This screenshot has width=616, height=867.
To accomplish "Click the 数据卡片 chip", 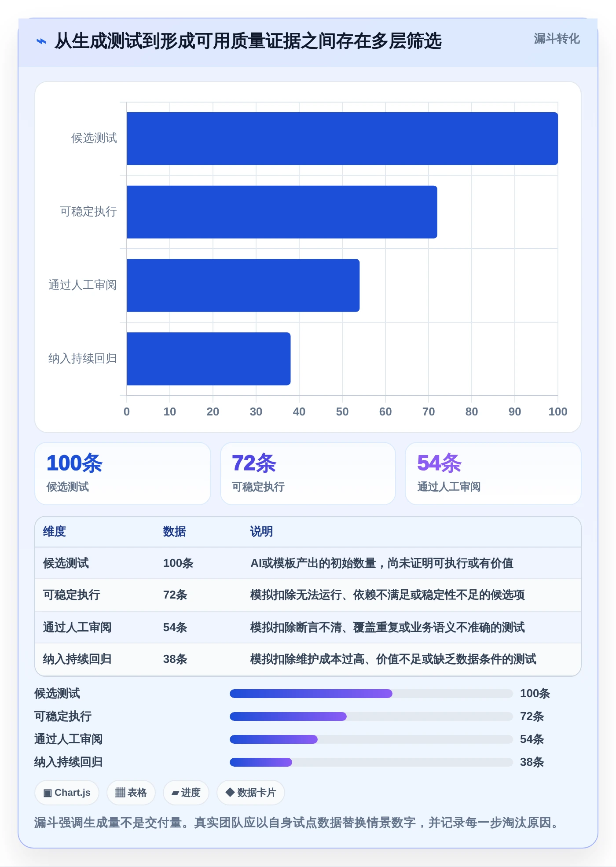I will coord(251,793).
